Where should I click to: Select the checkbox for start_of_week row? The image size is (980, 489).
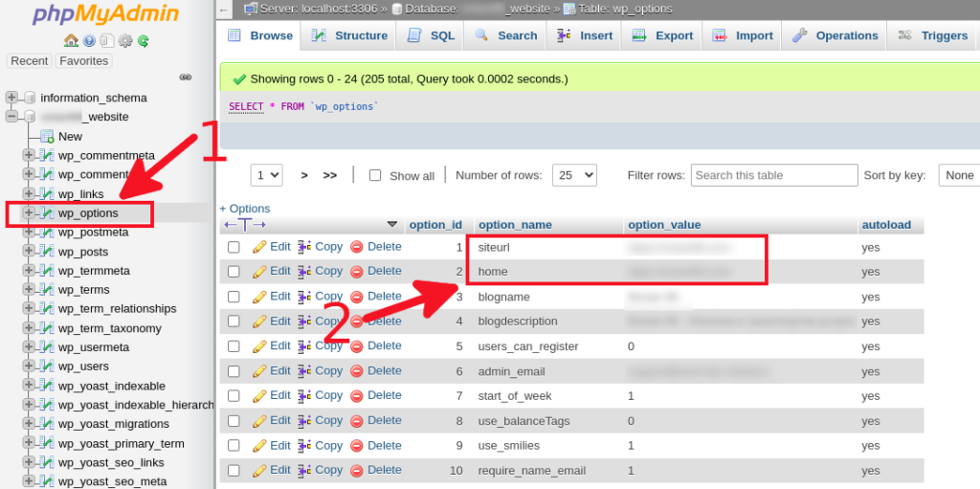pyautogui.click(x=234, y=396)
